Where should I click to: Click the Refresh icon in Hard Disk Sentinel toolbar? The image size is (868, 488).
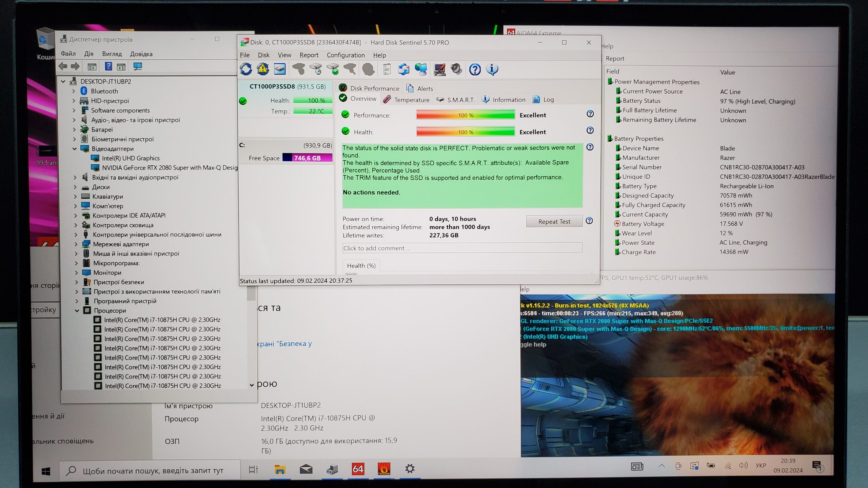coord(246,69)
